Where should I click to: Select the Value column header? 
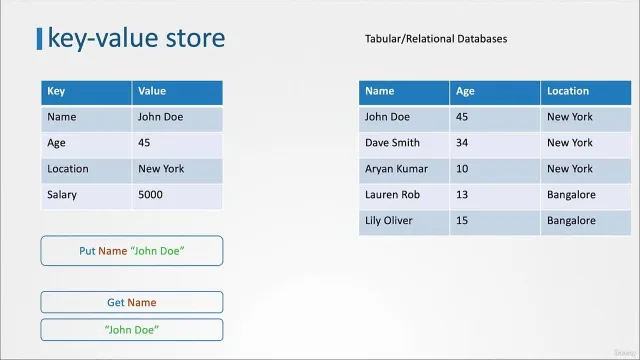click(x=177, y=93)
